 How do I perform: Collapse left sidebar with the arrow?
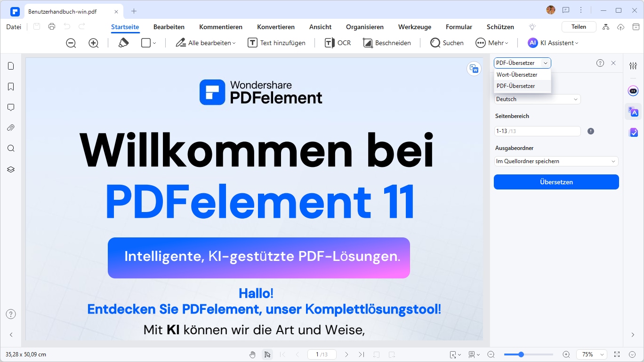click(11, 335)
